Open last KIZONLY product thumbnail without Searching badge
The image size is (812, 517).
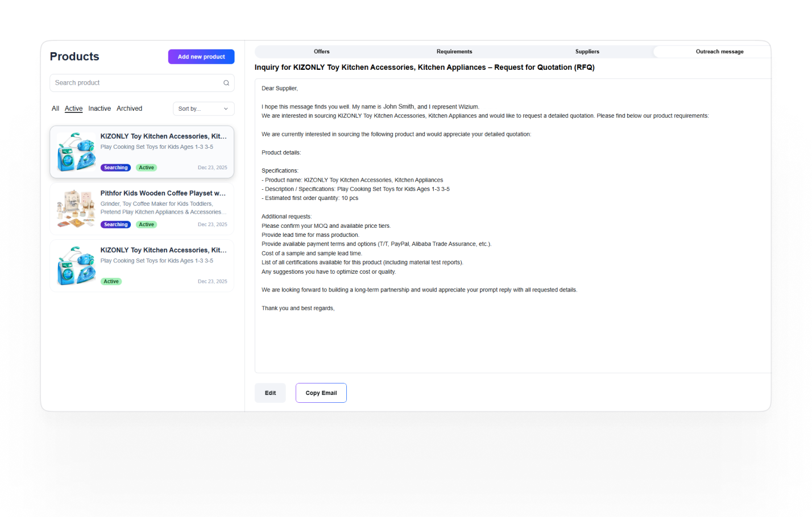76,265
